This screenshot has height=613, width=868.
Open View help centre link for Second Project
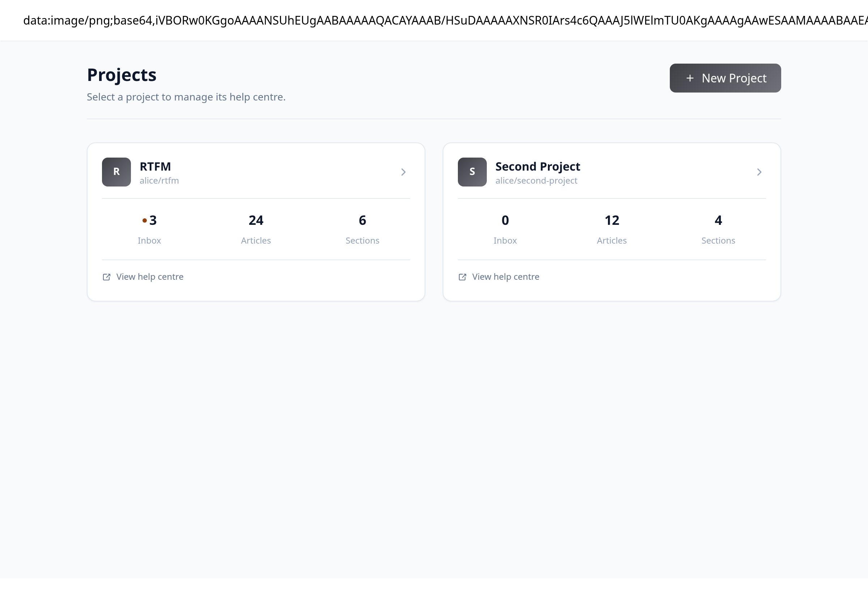(499, 277)
